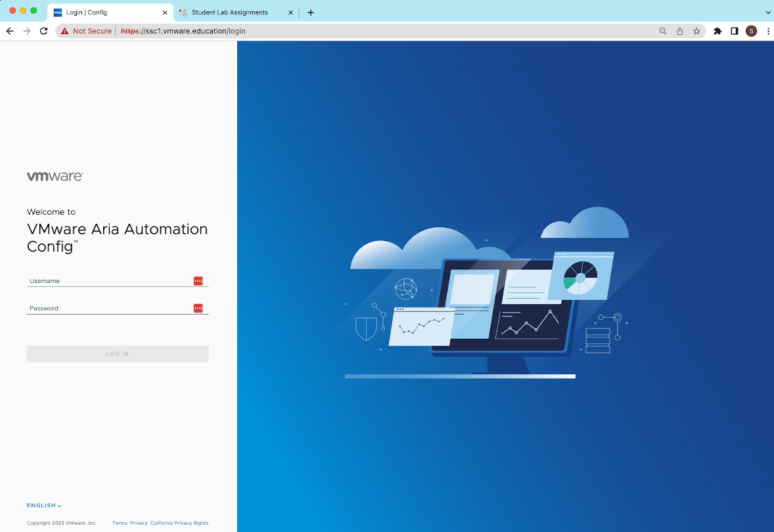Viewport: 774px width, 532px height.
Task: Click password manager icon in Username field
Action: click(198, 281)
